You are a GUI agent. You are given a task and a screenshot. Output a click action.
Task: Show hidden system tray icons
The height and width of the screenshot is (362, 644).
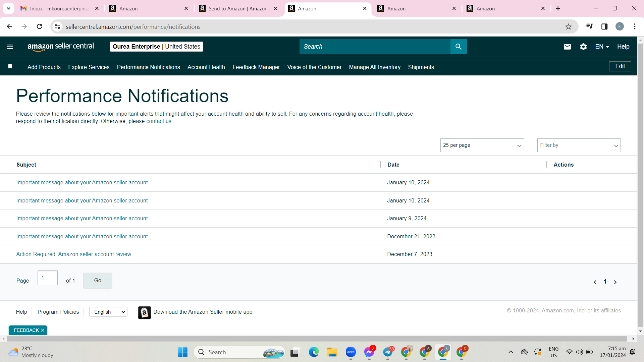point(511,352)
